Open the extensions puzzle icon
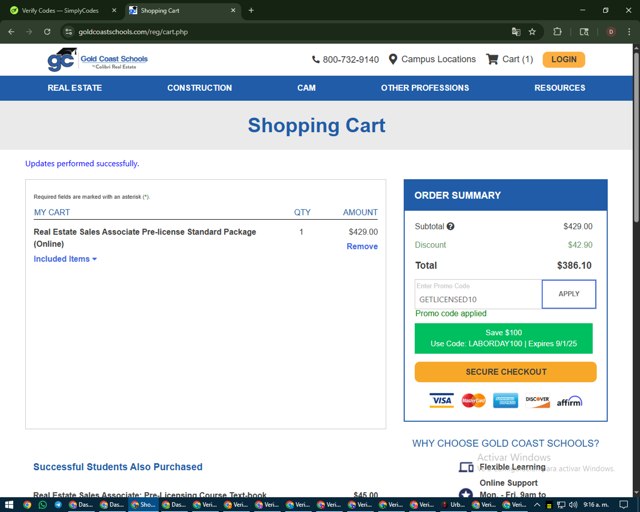 click(557, 32)
